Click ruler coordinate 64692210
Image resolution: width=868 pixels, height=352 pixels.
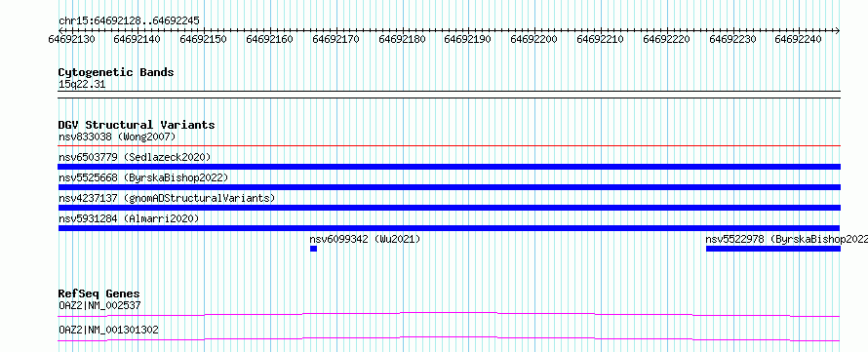(600, 39)
